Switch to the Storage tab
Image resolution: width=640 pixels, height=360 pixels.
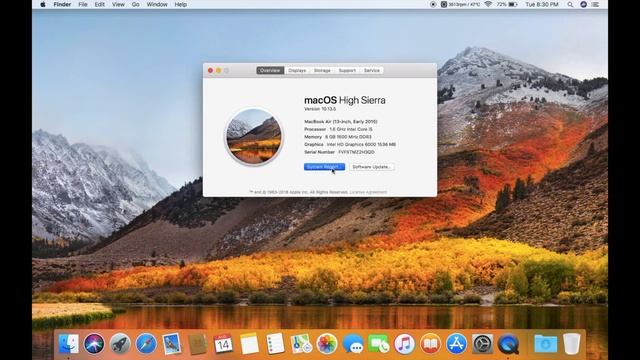[322, 71]
